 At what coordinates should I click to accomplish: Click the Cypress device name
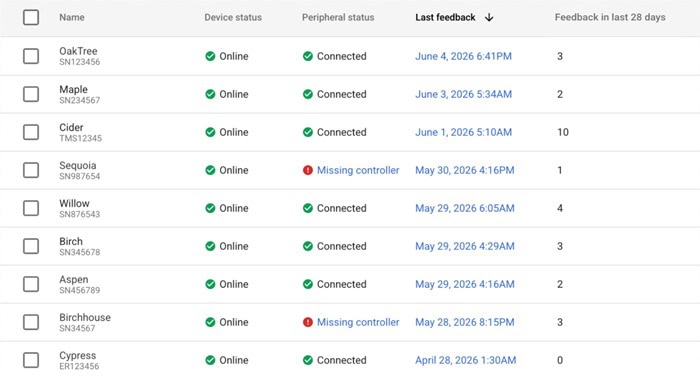pos(78,355)
